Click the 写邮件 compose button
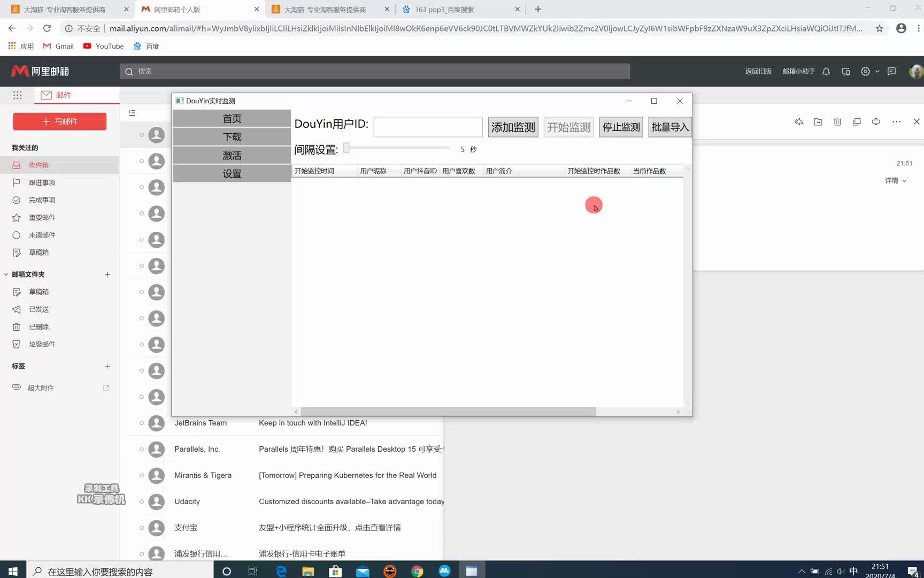Viewport: 924px width, 578px height. (x=59, y=121)
